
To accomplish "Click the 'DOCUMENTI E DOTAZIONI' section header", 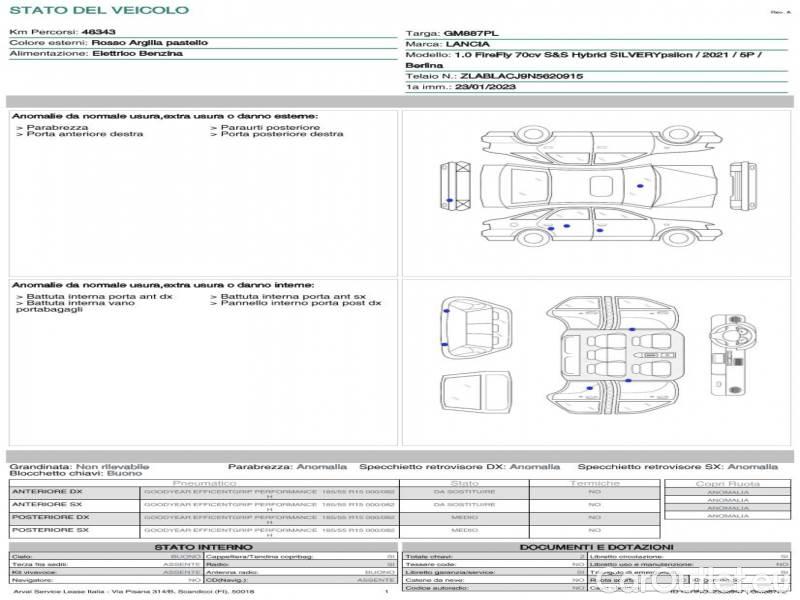I will 596,547.
